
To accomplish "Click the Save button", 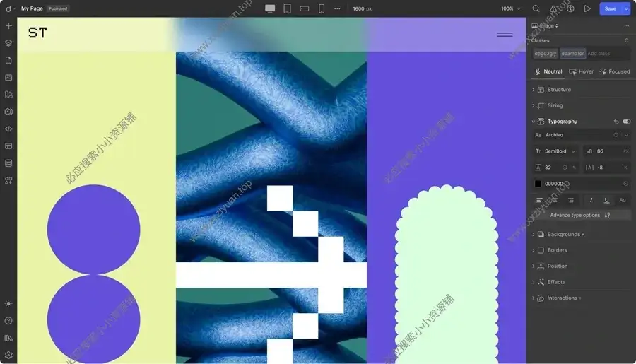I will point(611,8).
